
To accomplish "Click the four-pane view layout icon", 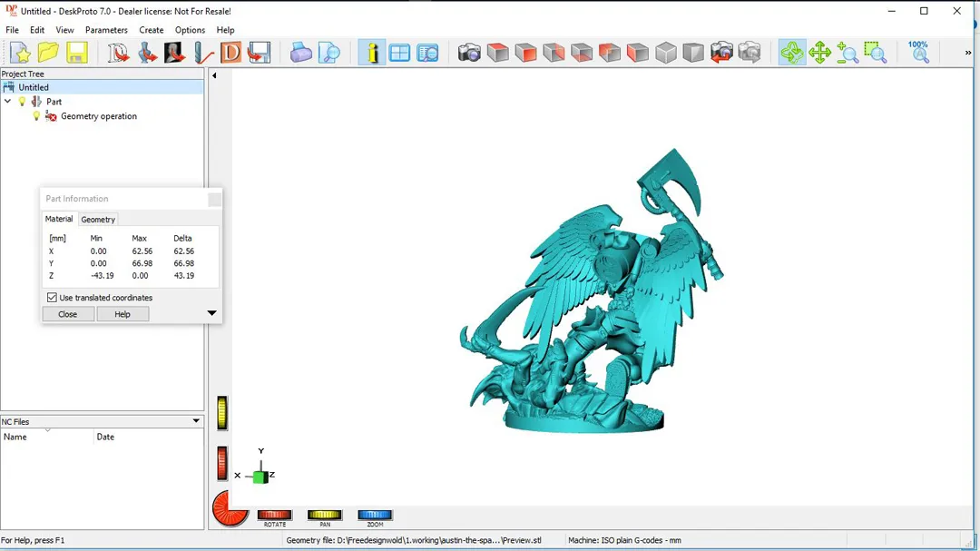I will pos(399,53).
